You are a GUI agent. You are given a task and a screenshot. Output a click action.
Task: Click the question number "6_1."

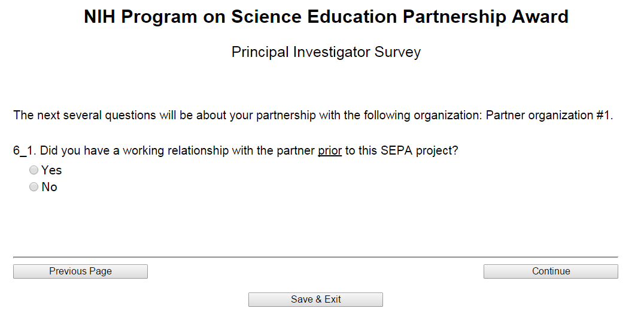coord(25,151)
